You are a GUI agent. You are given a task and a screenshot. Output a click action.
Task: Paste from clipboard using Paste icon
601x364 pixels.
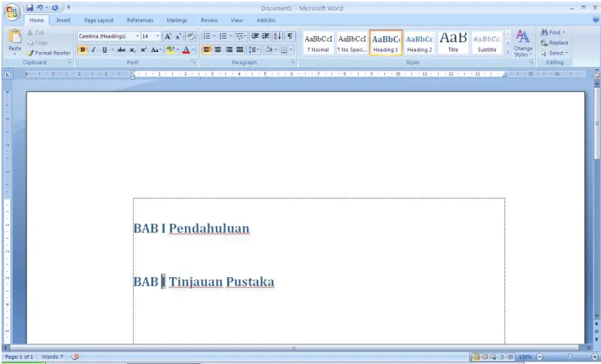click(15, 37)
